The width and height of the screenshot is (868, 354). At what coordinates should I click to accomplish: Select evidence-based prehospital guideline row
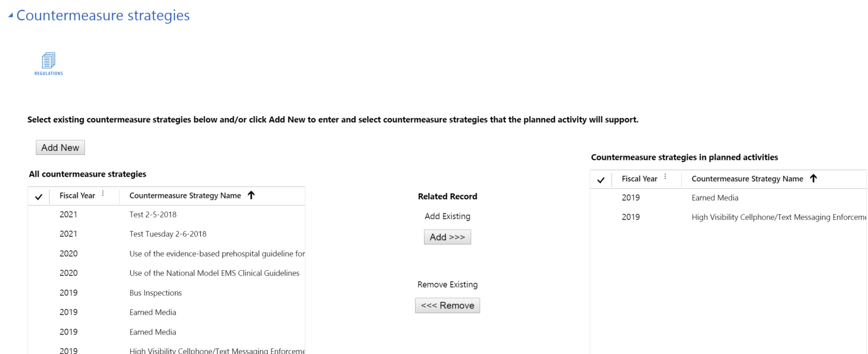tap(217, 253)
